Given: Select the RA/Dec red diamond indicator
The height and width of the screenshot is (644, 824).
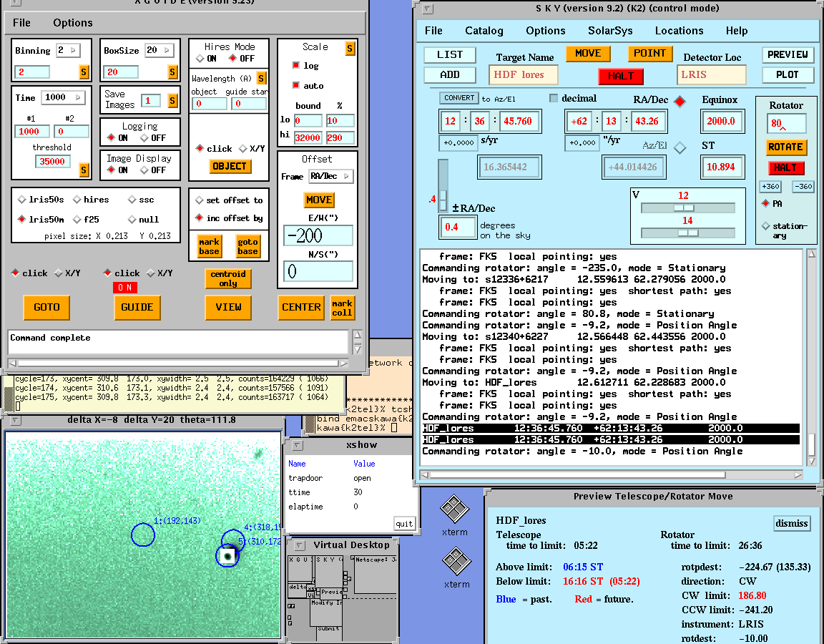Looking at the screenshot, I should 680,102.
